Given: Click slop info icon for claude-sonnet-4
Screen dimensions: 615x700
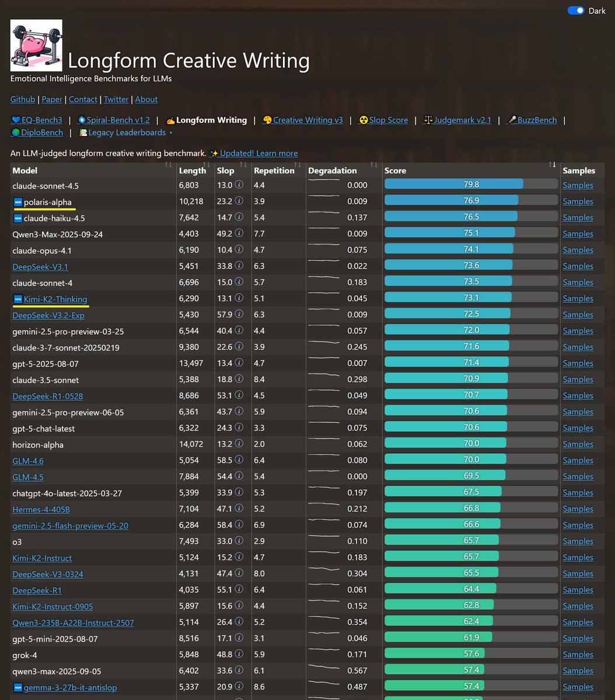Looking at the screenshot, I should click(239, 282).
